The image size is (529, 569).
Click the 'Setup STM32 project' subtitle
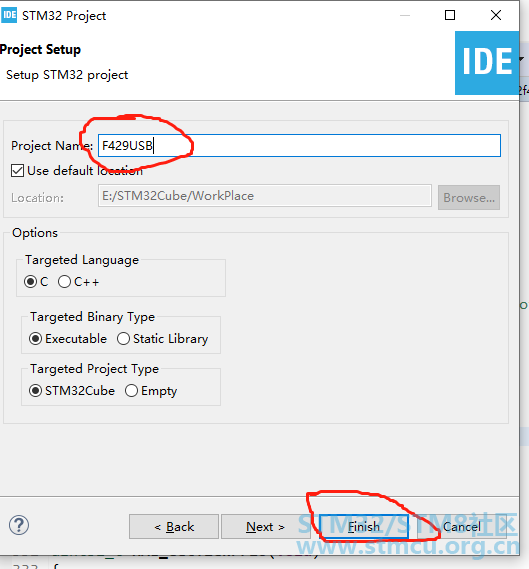click(x=67, y=75)
